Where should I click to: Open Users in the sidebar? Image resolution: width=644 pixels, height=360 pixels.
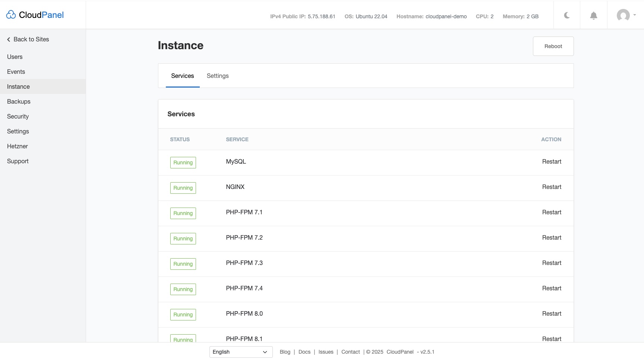(15, 57)
